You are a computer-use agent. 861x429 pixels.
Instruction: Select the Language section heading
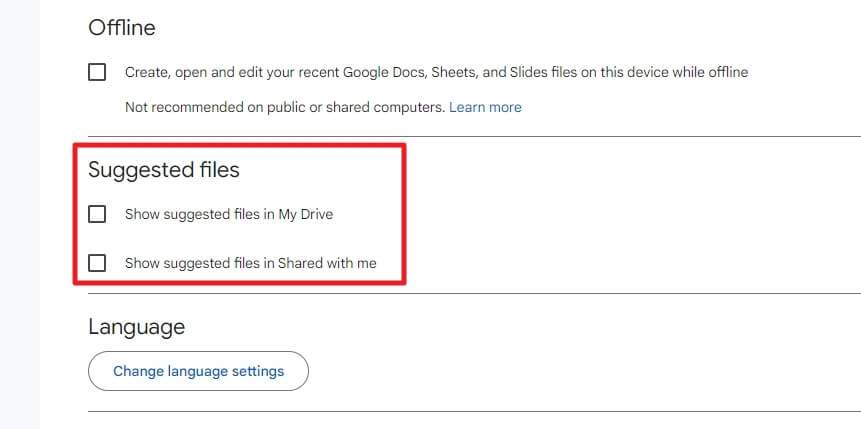click(x=136, y=327)
